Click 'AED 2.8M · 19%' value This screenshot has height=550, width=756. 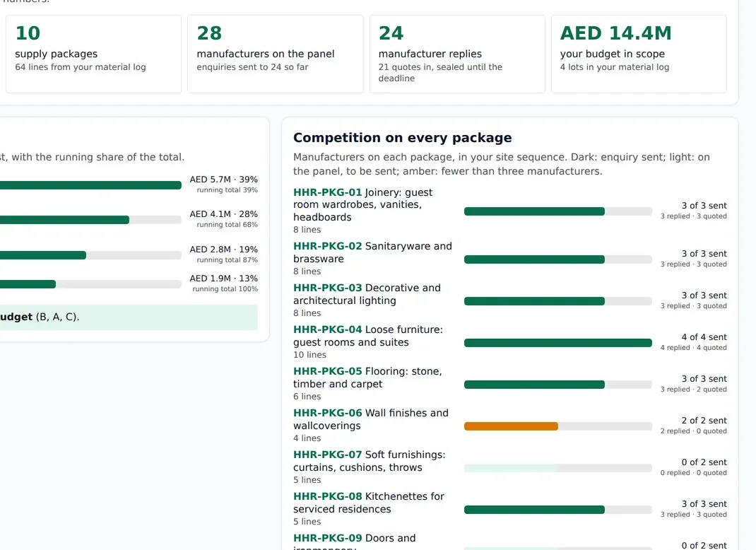click(x=224, y=250)
